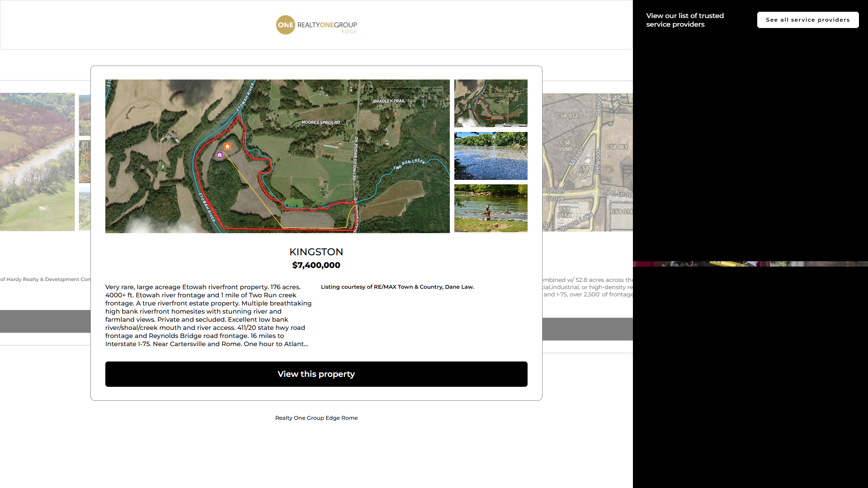The image size is (868, 488).
Task: Click the purple pin marker on map
Action: pyautogui.click(x=220, y=155)
